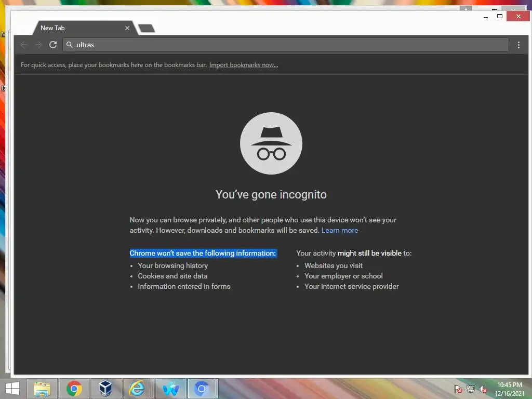Screen dimensions: 532x399
Task: Minimize the Chrome incognito window
Action: (486, 17)
